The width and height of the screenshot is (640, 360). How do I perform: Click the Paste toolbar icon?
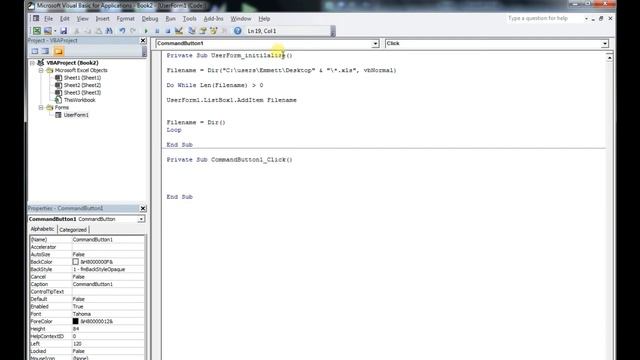tap(98, 31)
